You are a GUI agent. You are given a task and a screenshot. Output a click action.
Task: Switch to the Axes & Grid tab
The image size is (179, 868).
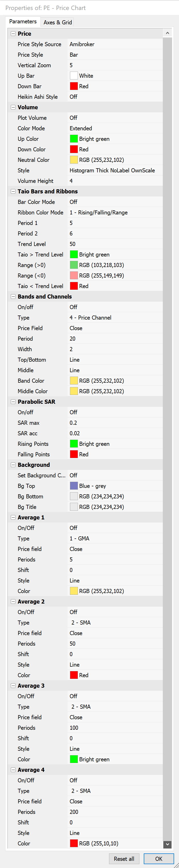[57, 22]
